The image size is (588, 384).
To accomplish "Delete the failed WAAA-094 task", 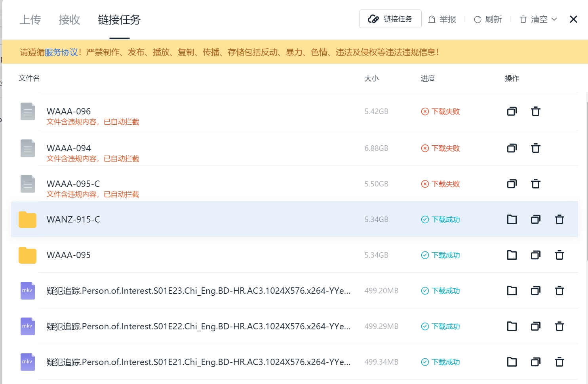I will coord(535,148).
